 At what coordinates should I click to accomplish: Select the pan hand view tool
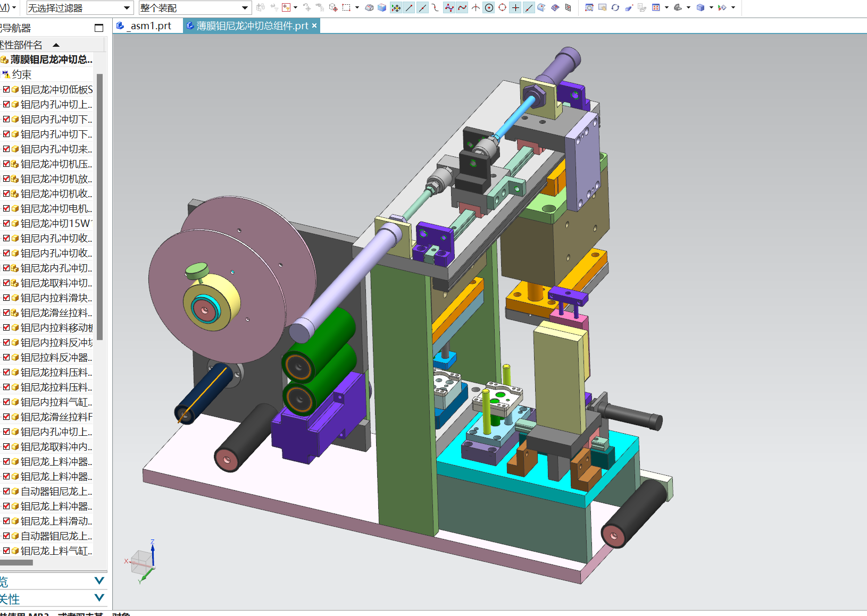pos(602,7)
